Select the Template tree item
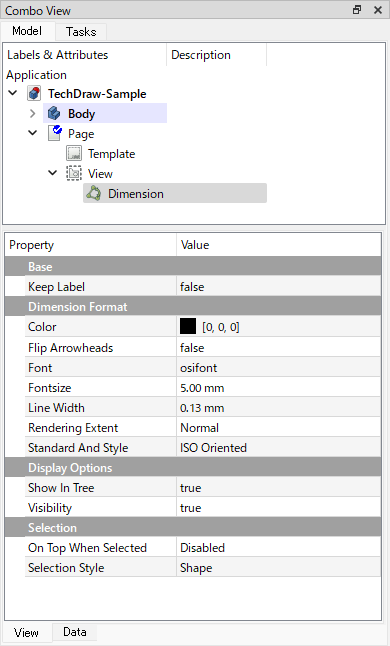 pos(111,154)
